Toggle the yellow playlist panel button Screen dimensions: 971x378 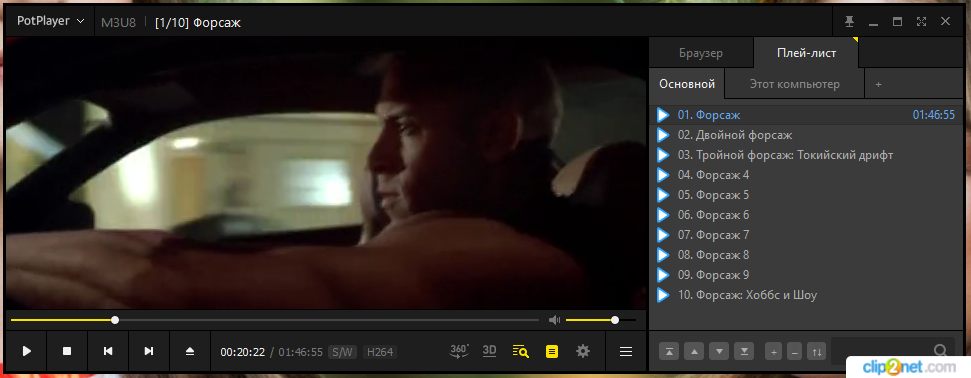point(552,351)
